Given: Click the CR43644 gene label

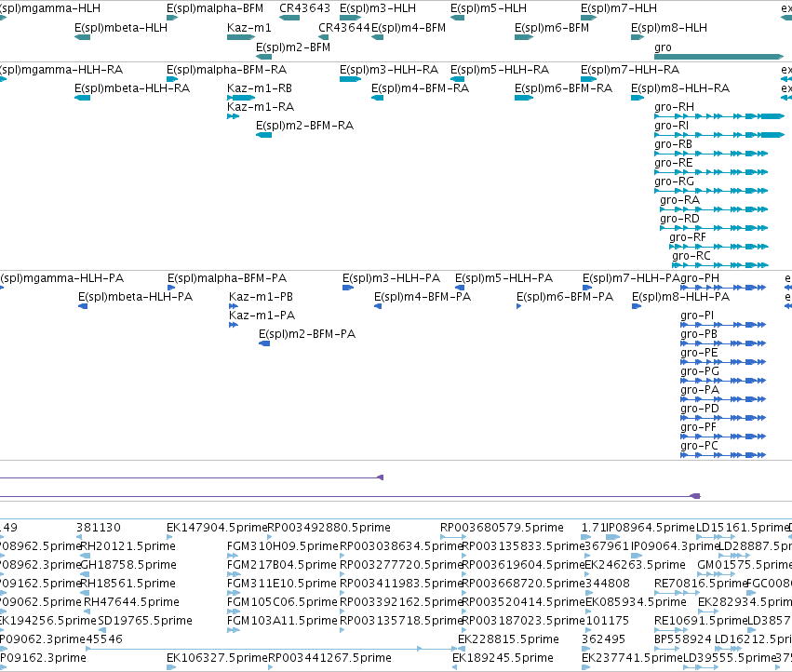Looking at the screenshot, I should pyautogui.click(x=344, y=28).
